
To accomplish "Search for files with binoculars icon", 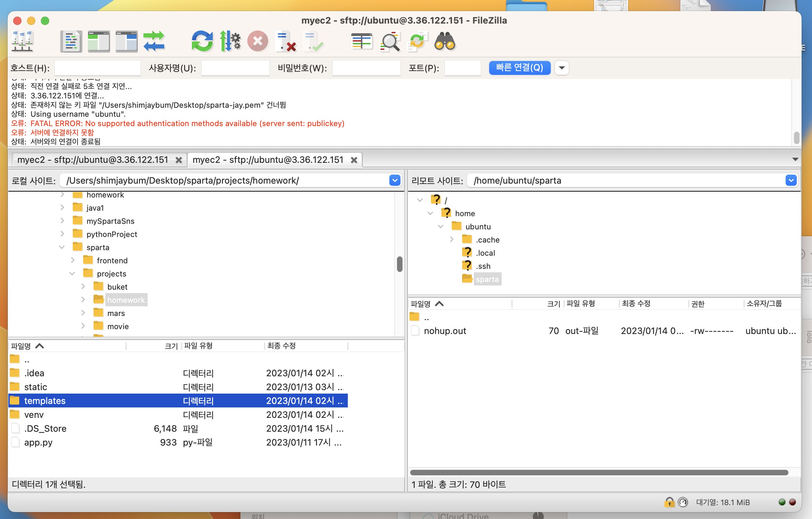I will tap(445, 42).
